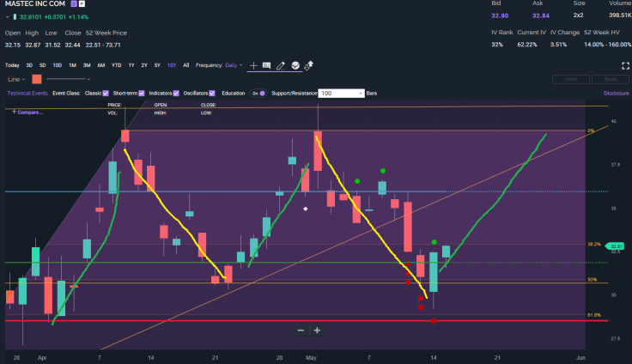The image size is (632, 364).
Task: Open the Frequency Daily dropdown
Action: 233,65
